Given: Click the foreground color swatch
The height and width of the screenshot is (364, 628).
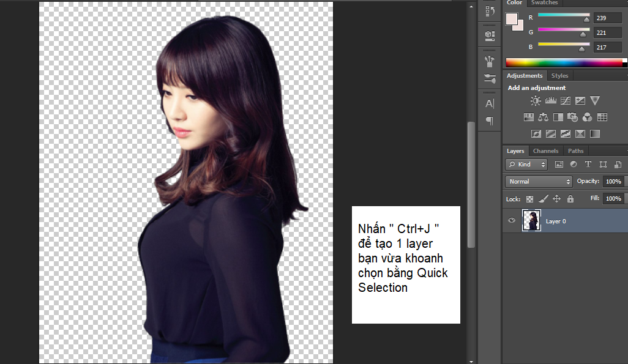Looking at the screenshot, I should point(512,19).
